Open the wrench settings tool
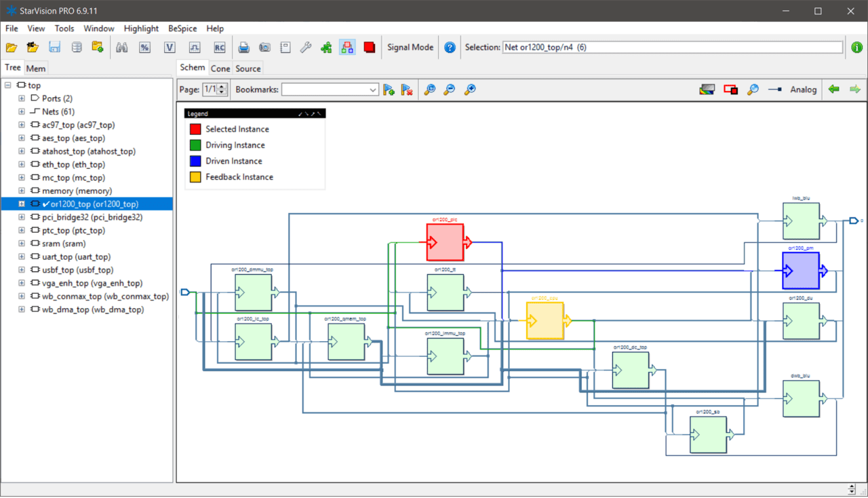 point(306,47)
